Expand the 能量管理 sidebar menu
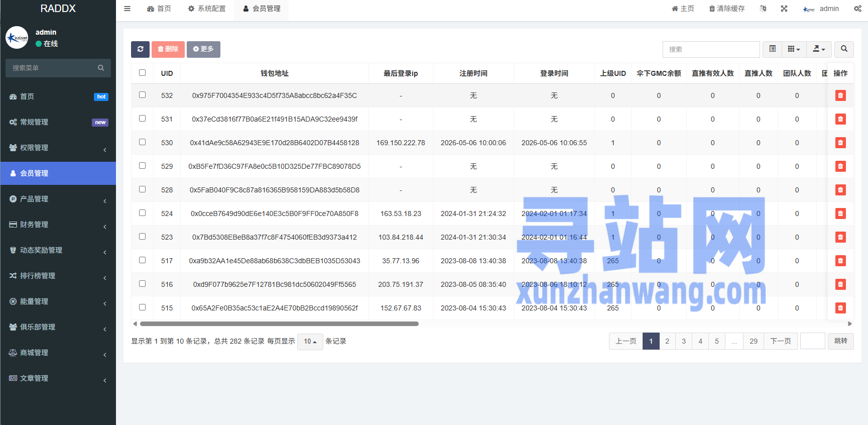868x425 pixels. point(58,301)
